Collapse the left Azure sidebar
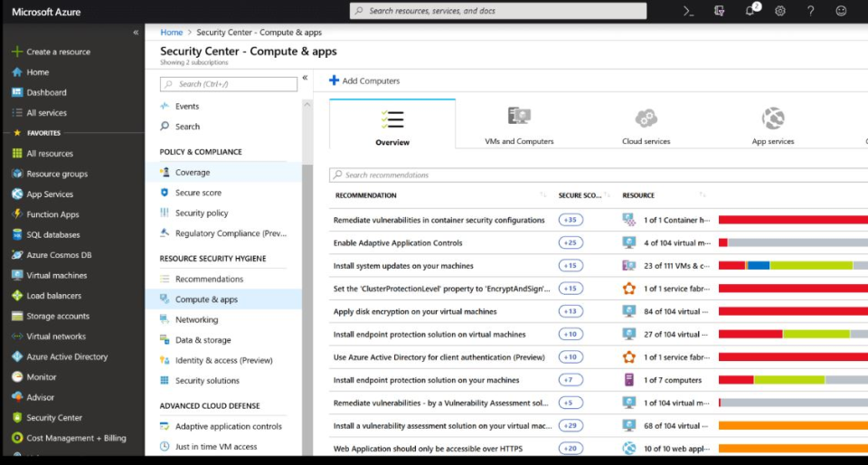Screen dimensions: 868x465 coord(136,33)
